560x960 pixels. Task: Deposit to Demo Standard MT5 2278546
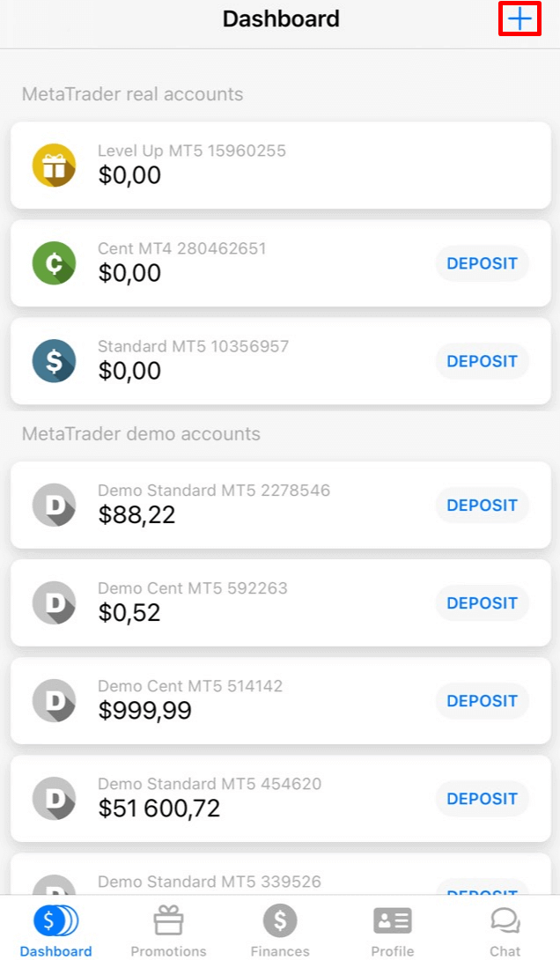tap(482, 506)
